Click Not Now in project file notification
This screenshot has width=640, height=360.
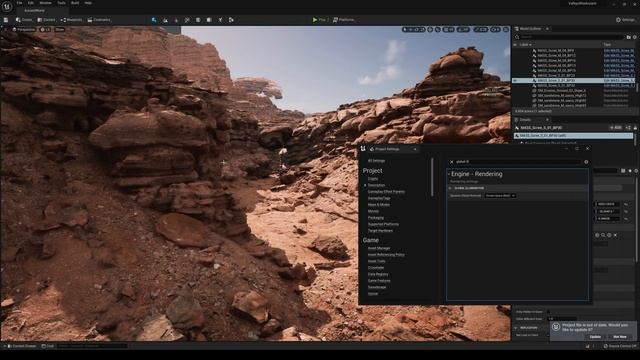pos(620,337)
